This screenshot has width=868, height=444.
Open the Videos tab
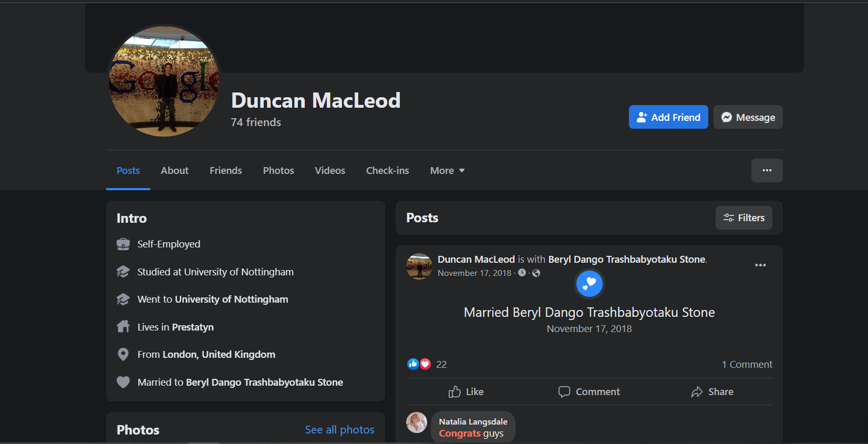pos(330,170)
